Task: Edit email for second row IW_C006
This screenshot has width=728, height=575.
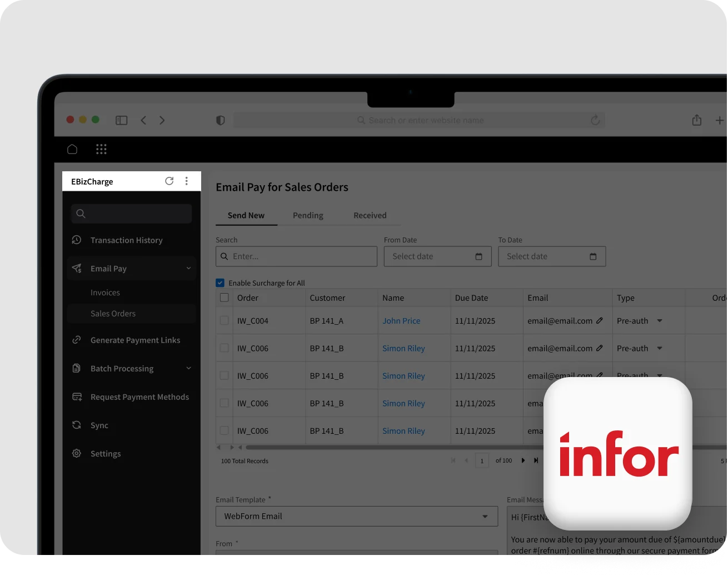Action: (600, 348)
